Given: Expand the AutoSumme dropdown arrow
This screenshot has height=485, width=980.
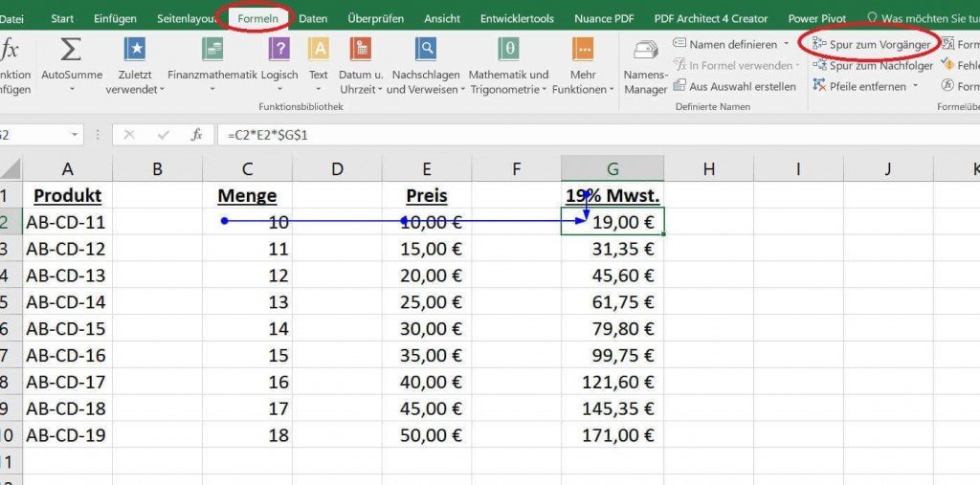Looking at the screenshot, I should pos(71,90).
